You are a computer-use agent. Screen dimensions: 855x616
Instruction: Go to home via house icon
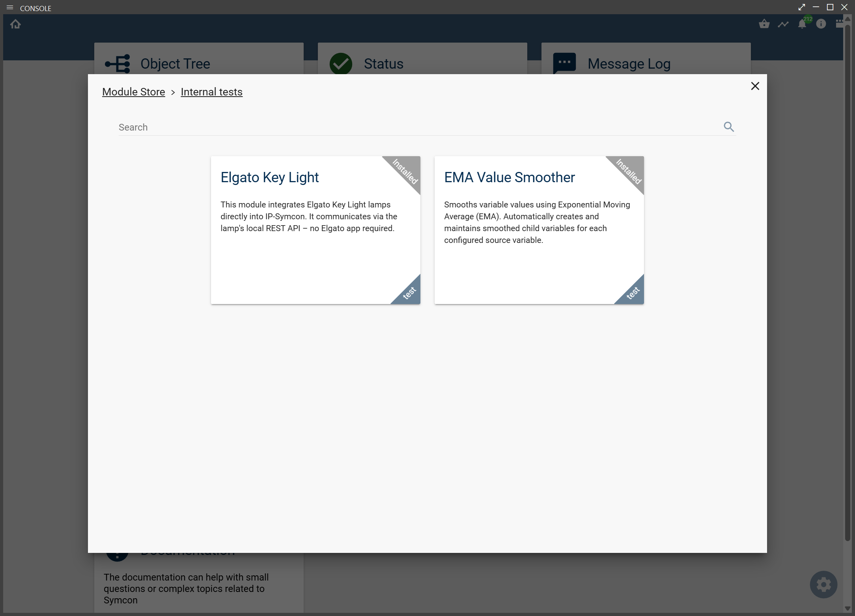(x=15, y=24)
